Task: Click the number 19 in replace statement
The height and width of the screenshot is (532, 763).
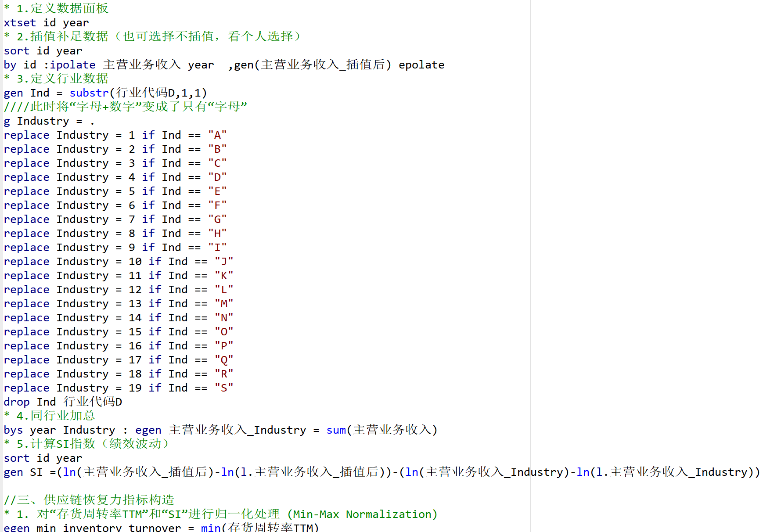Action: [x=135, y=388]
